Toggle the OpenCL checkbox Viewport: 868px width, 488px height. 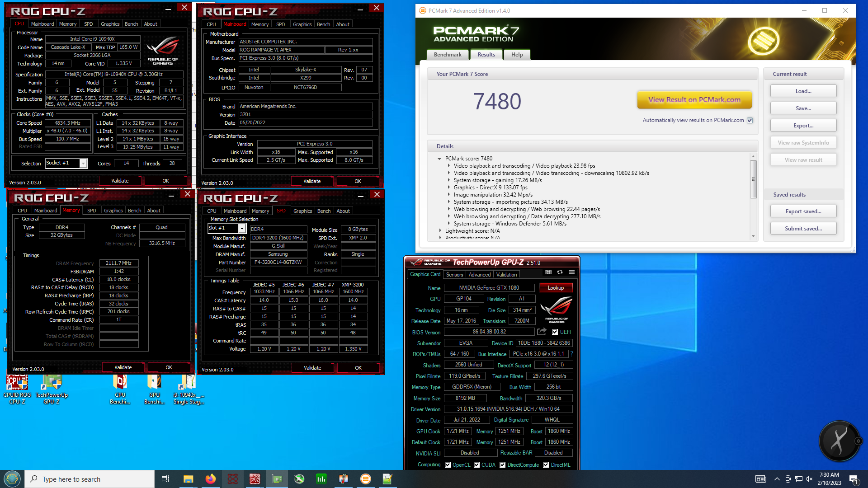(x=448, y=465)
